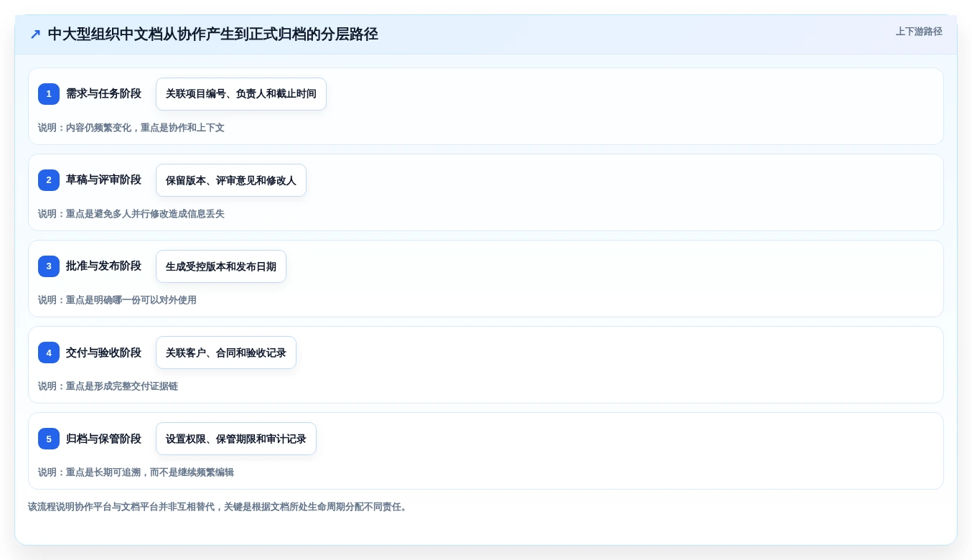Viewport: 972px width, 560px height.
Task: Click the footer summary starting 该流程说明协作平台
Action: (219, 507)
